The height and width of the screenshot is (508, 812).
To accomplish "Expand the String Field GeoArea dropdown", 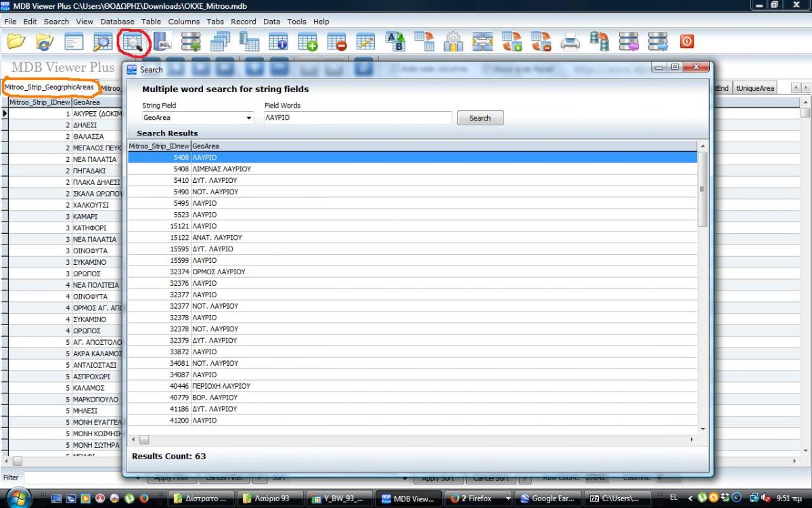I will [249, 119].
